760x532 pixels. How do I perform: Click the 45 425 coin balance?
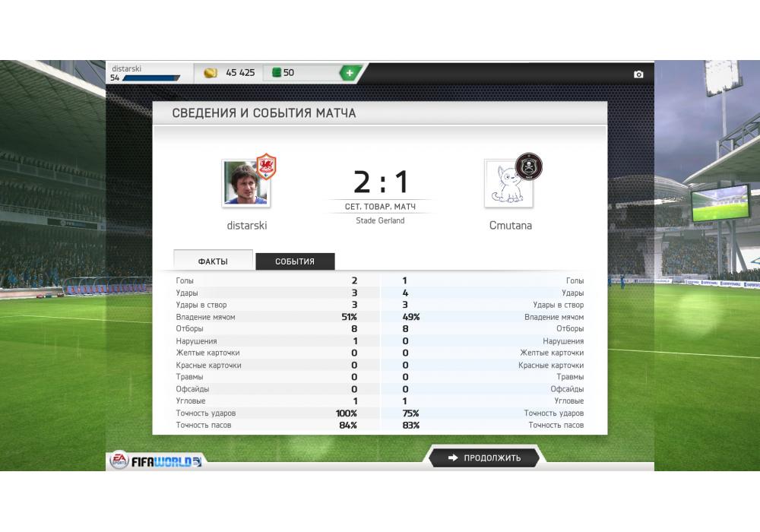pyautogui.click(x=240, y=73)
